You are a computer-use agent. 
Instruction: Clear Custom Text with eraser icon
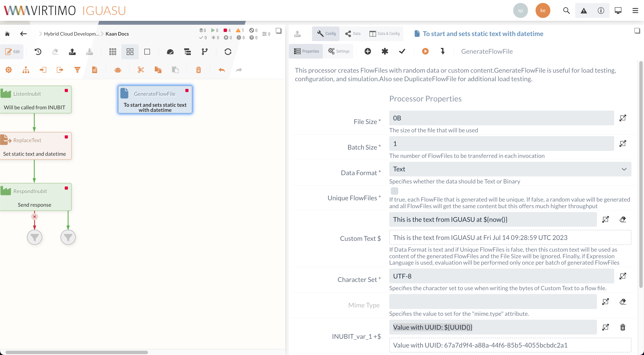(623, 220)
